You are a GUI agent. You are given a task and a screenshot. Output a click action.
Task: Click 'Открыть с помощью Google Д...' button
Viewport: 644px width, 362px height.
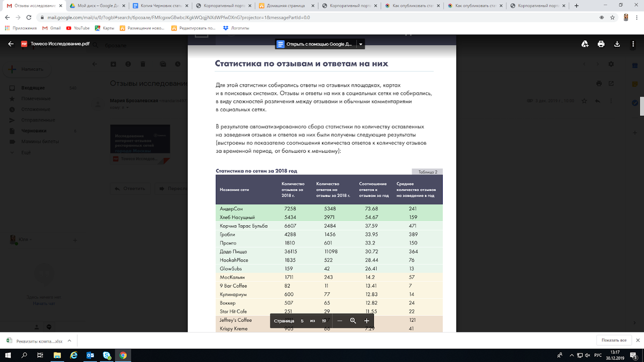316,44
